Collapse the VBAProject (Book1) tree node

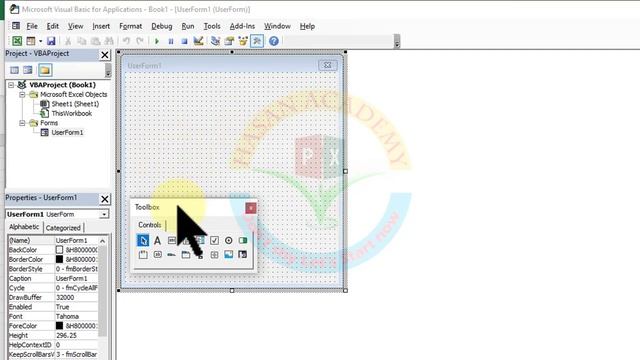(x=11, y=85)
